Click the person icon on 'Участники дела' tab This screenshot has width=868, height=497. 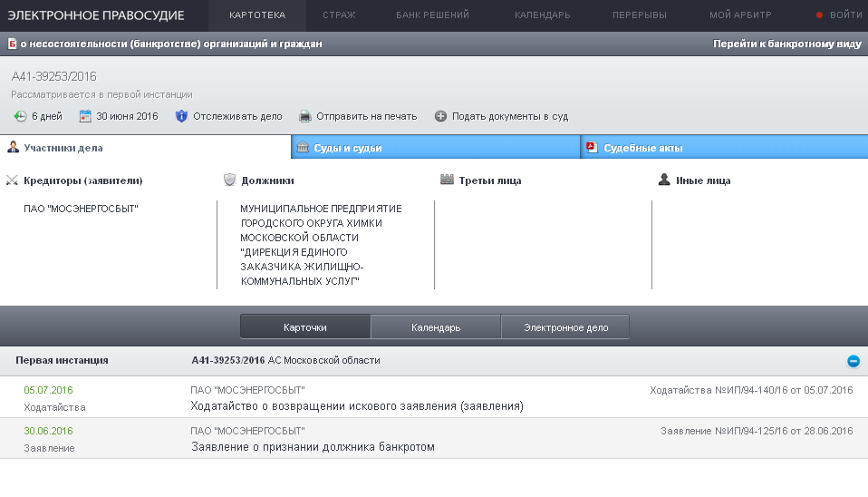click(13, 148)
